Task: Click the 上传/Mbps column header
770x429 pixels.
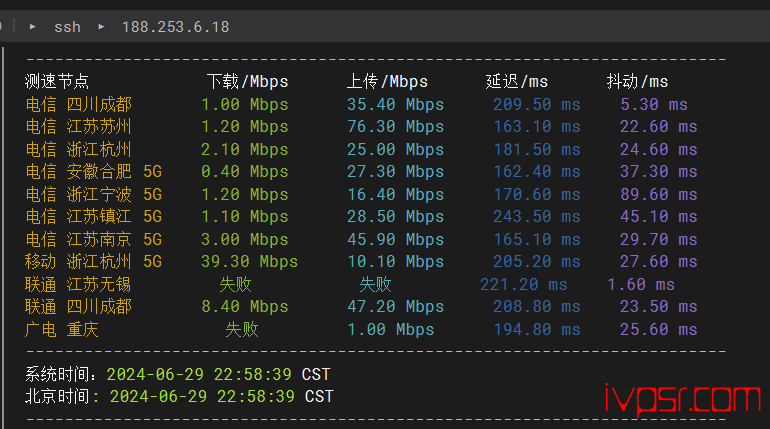Action: 387,81
